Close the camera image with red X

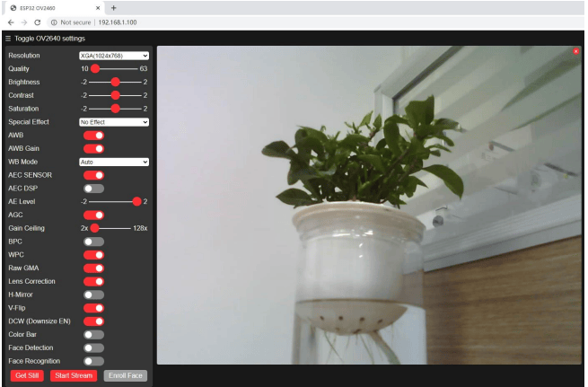[576, 51]
